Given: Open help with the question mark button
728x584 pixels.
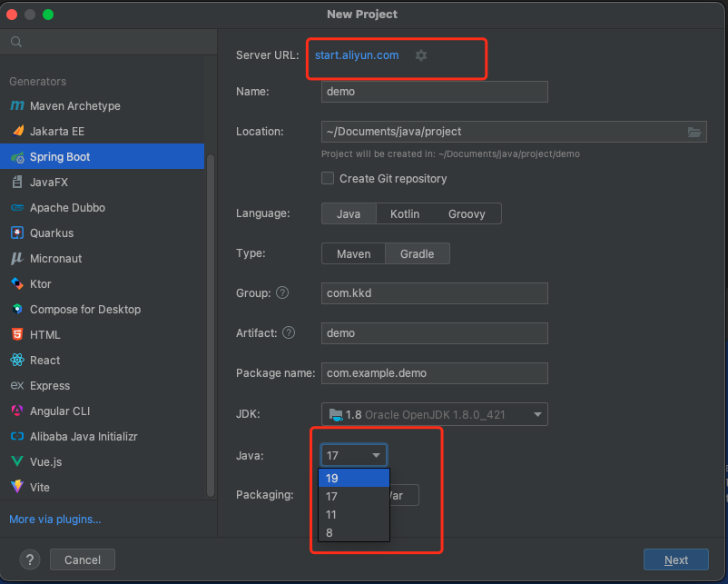Looking at the screenshot, I should (x=30, y=559).
